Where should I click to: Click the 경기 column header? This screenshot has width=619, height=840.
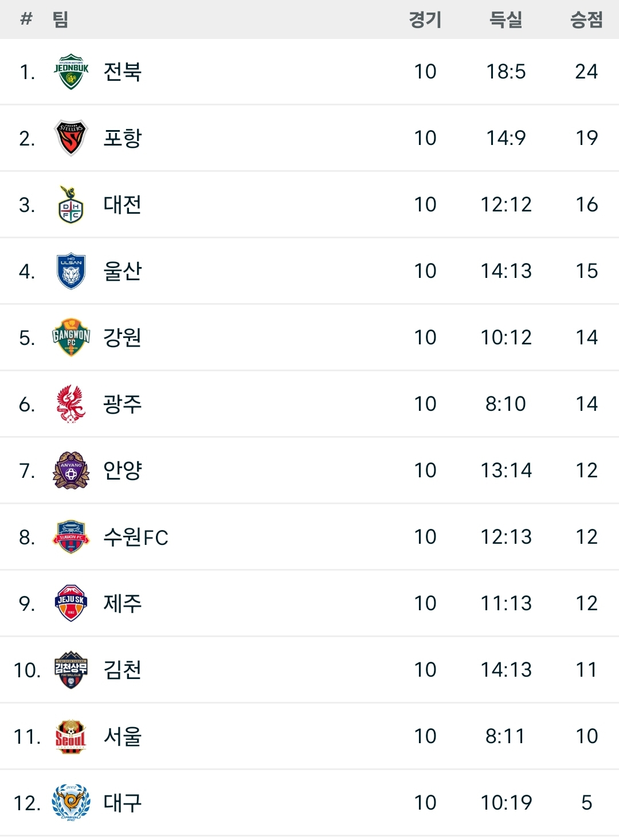425,20
